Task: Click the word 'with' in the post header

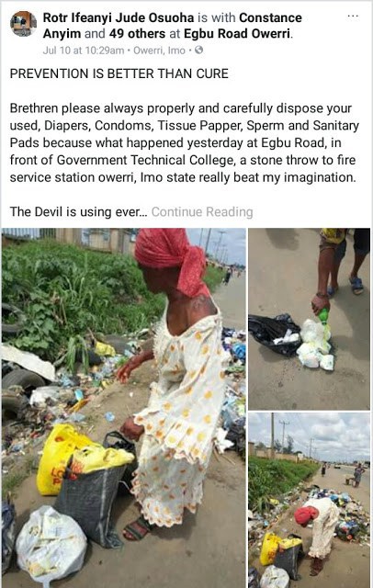Action: pyautogui.click(x=223, y=17)
